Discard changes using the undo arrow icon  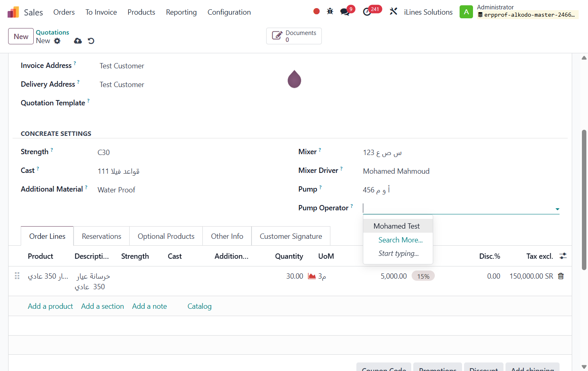tap(91, 41)
